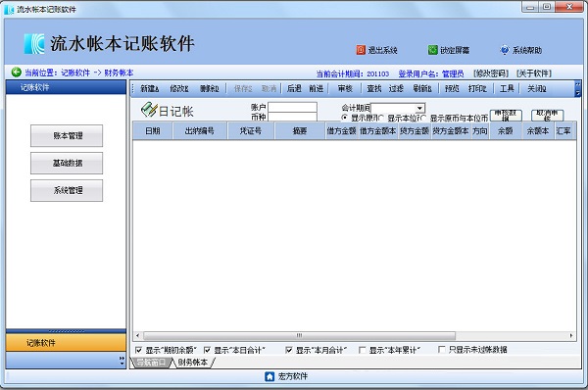Click the 账户 input field
The height and width of the screenshot is (390, 588).
pyautogui.click(x=292, y=107)
